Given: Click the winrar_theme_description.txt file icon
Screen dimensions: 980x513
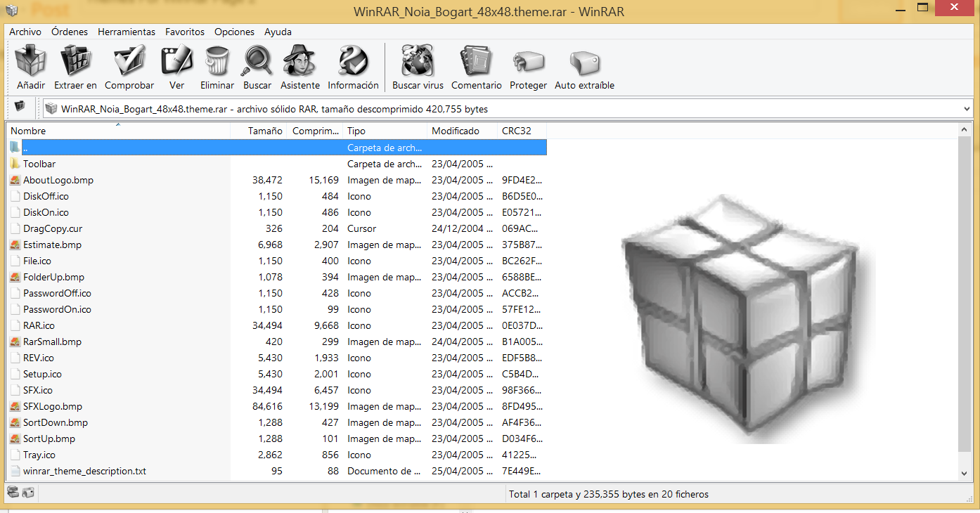Looking at the screenshot, I should (15, 471).
